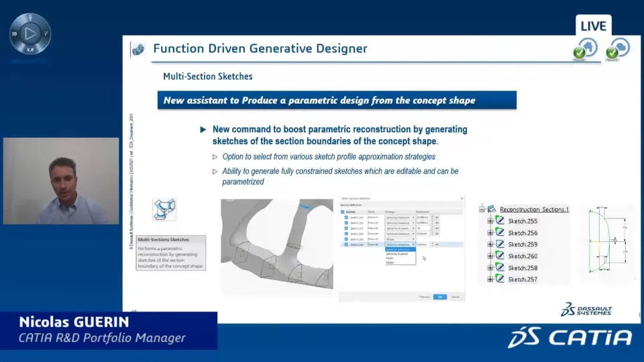Expand the Sketch.256 tree node
The width and height of the screenshot is (644, 362).
(x=490, y=233)
